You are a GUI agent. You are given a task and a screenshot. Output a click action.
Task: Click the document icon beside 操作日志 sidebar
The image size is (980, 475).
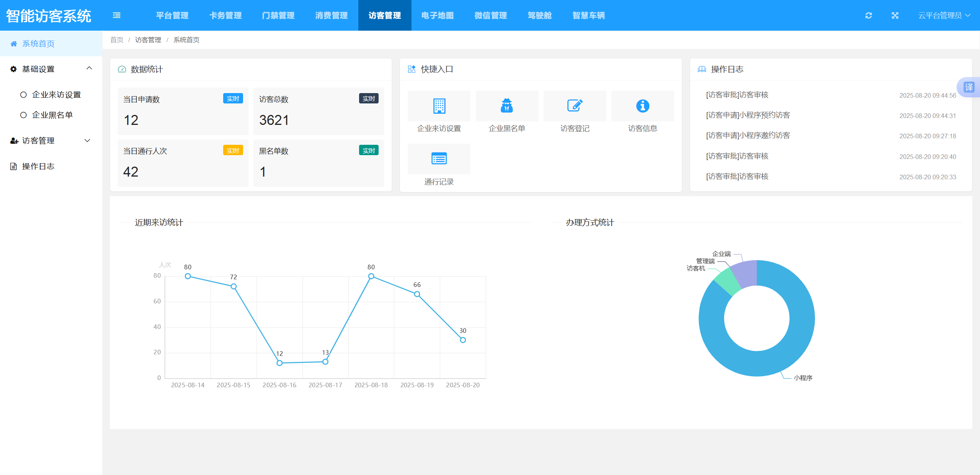(x=13, y=166)
